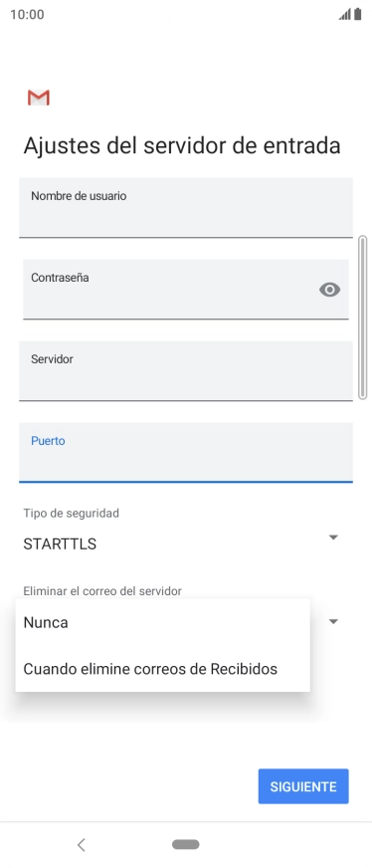Toggle password visibility eye icon
The width and height of the screenshot is (372, 868).
point(329,290)
